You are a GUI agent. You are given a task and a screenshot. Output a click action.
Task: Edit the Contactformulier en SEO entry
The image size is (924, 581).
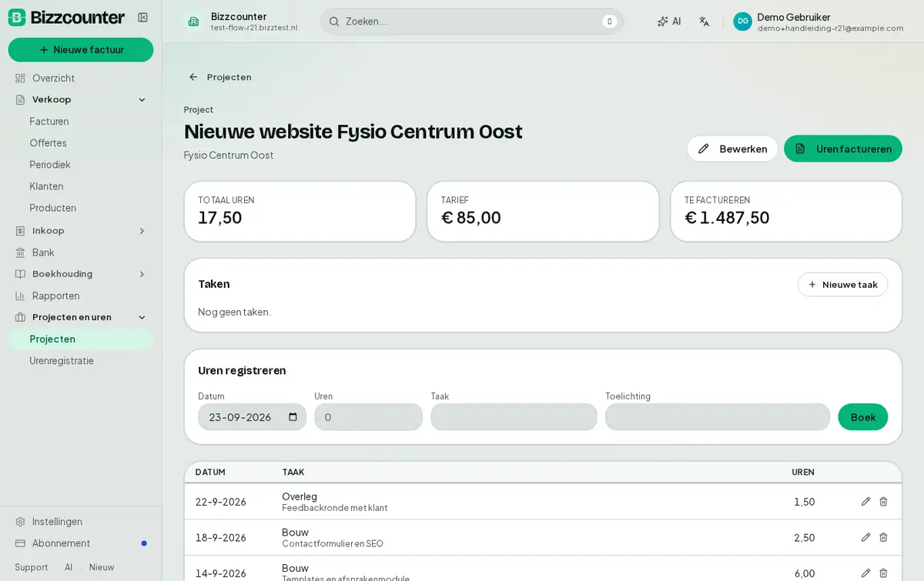click(865, 537)
